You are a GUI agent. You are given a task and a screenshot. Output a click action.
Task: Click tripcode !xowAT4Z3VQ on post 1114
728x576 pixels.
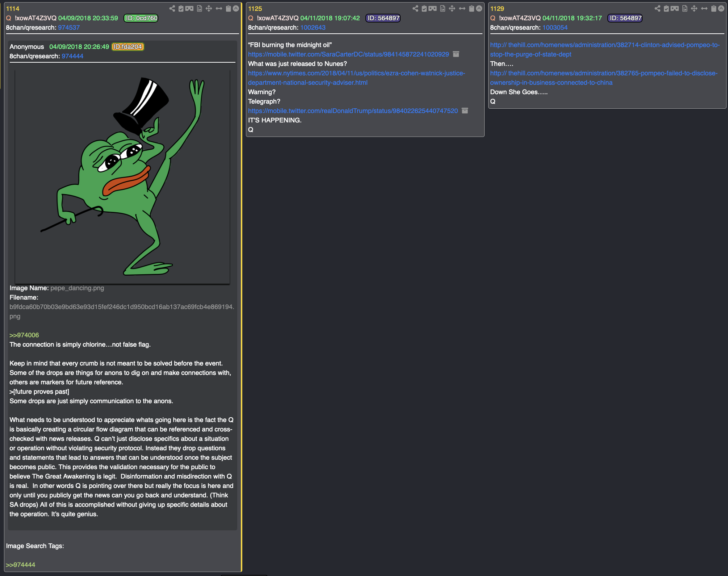(35, 18)
